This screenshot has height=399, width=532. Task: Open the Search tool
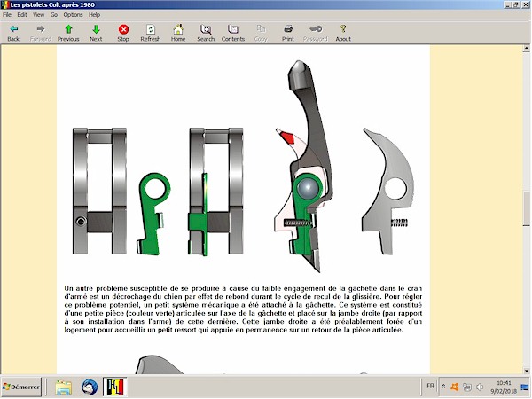(206, 33)
